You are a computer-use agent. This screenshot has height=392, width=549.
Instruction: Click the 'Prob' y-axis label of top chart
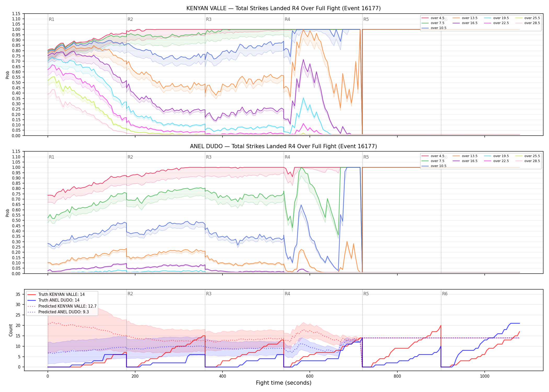coord(7,75)
